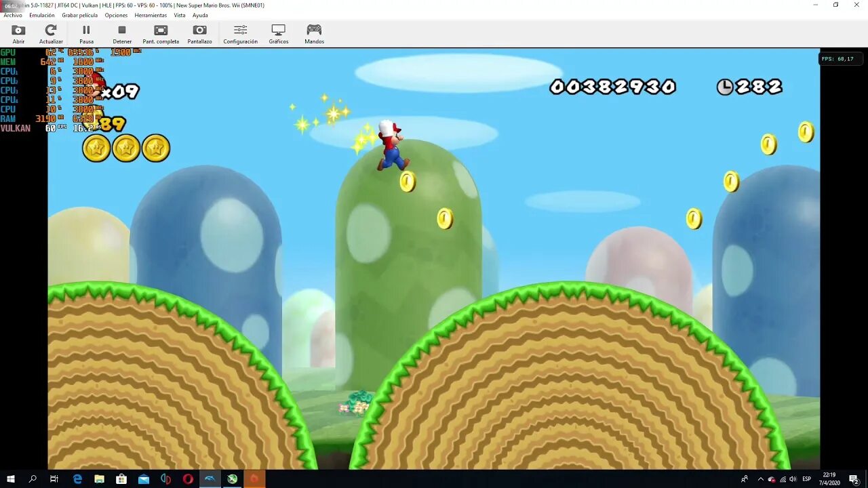Open the Mail app from the taskbar

[144, 479]
